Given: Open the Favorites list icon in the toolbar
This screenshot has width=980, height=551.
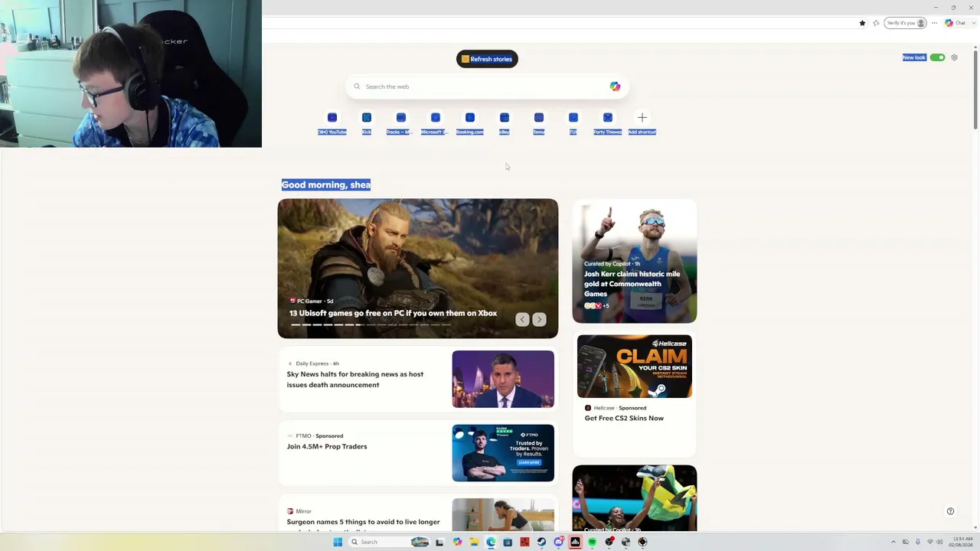Looking at the screenshot, I should [876, 23].
